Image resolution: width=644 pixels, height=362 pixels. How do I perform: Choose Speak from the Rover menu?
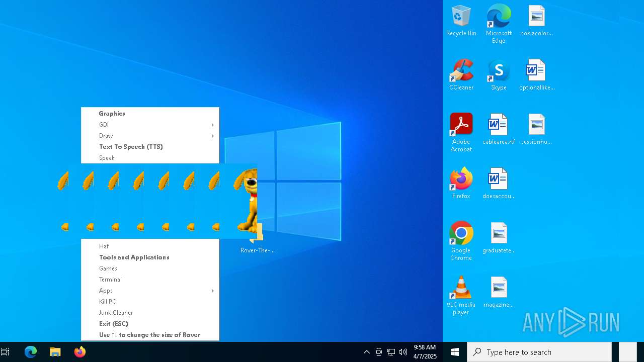pyautogui.click(x=150, y=158)
